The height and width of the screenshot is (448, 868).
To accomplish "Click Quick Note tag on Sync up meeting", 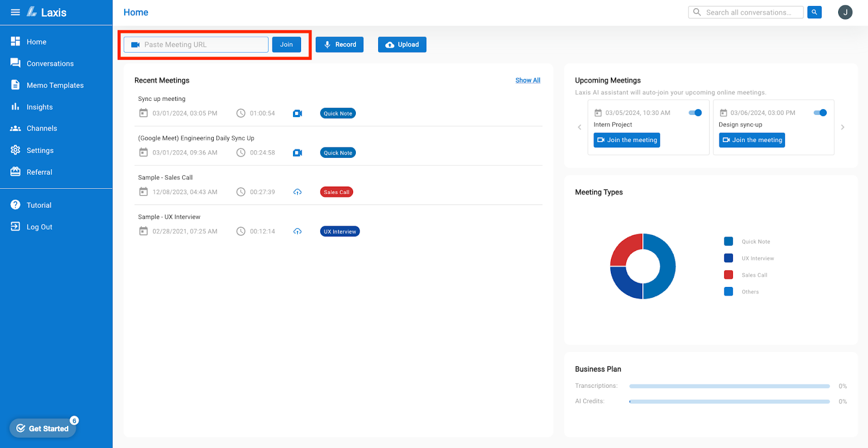I will click(x=338, y=113).
